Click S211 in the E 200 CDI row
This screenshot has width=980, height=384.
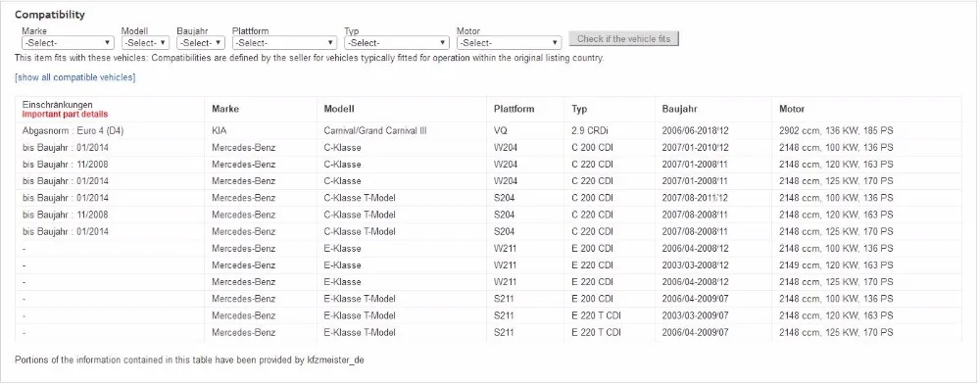[504, 299]
